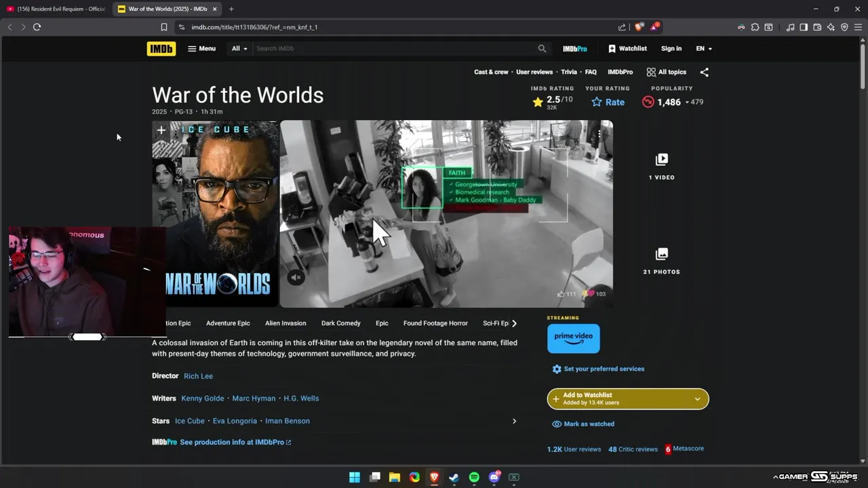Open the 1 VIDEO gallery
Image resolution: width=868 pixels, height=488 pixels.
click(x=662, y=167)
